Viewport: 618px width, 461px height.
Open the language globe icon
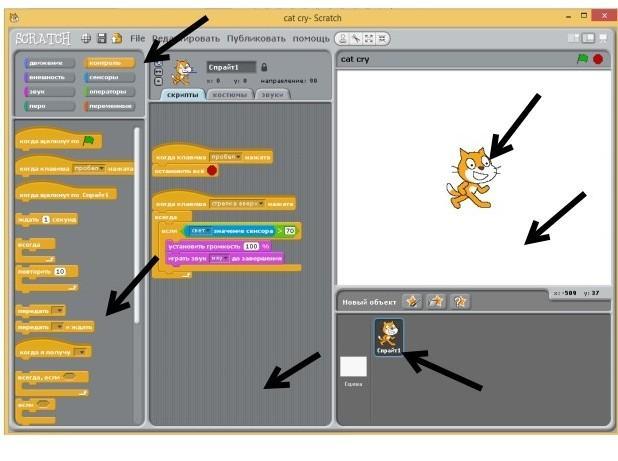(86, 38)
